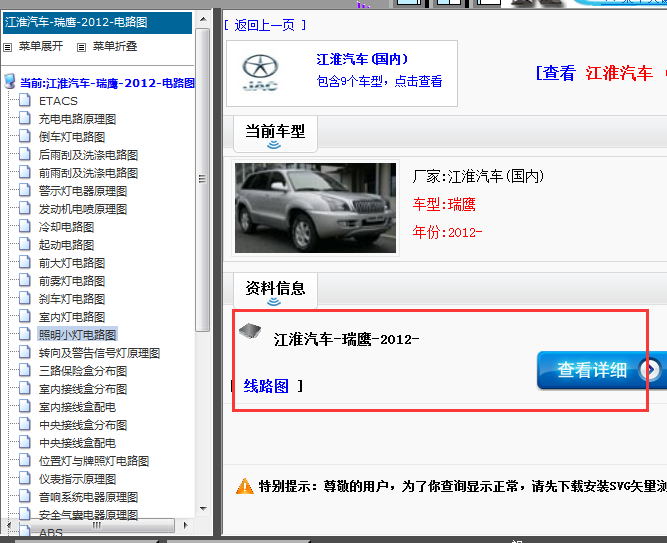The width and height of the screenshot is (667, 543).
Task: Click the page icon beside 室内接线盒配电
Action: tap(25, 406)
